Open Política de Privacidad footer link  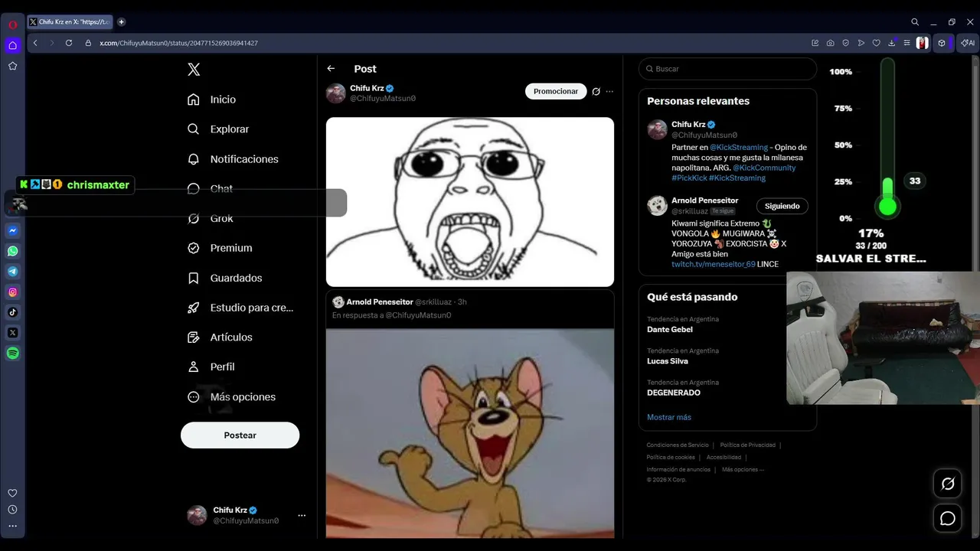[748, 445]
